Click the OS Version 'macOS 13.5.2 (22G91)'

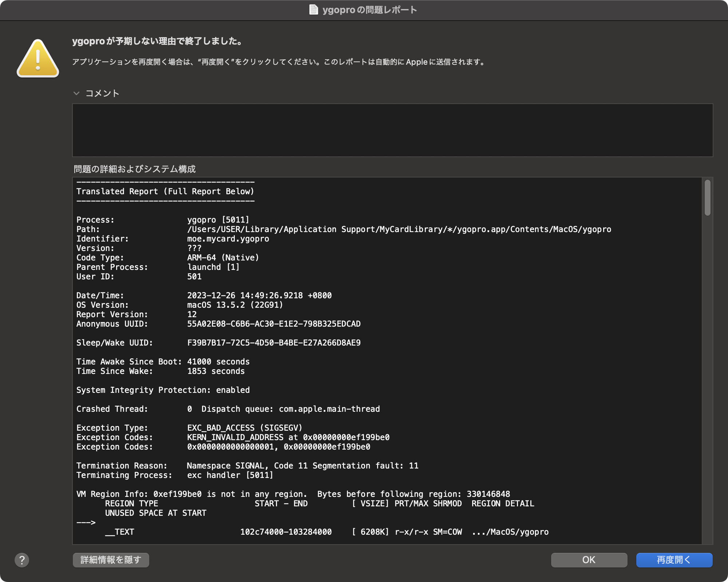(x=235, y=305)
